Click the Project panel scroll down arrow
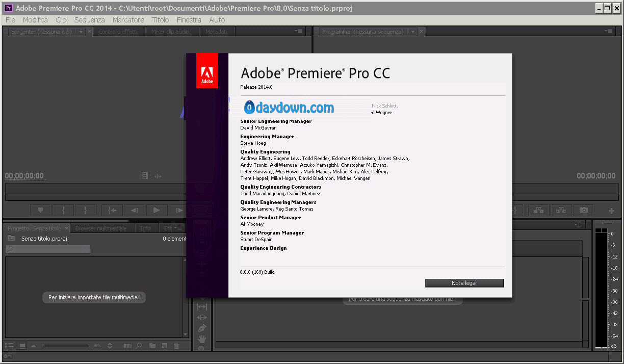The height and width of the screenshot is (364, 624). coord(186,334)
